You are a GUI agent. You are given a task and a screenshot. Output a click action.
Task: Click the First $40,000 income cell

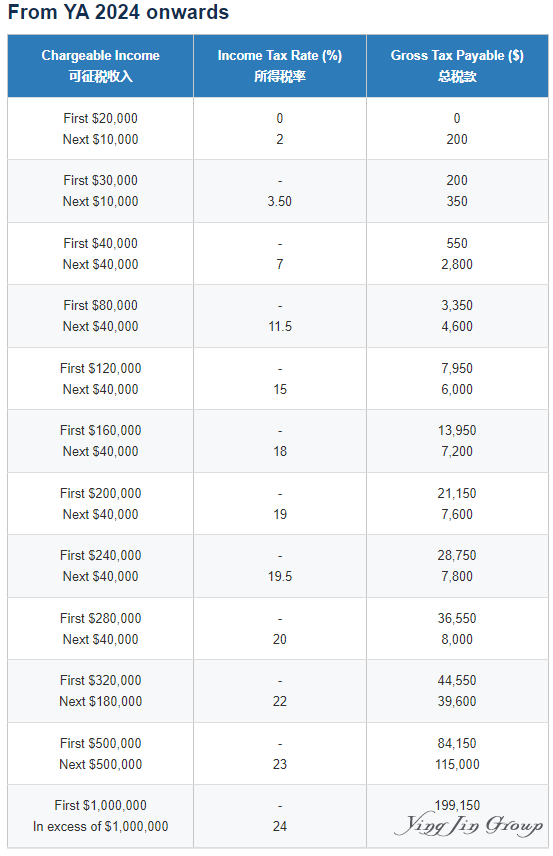[100, 243]
